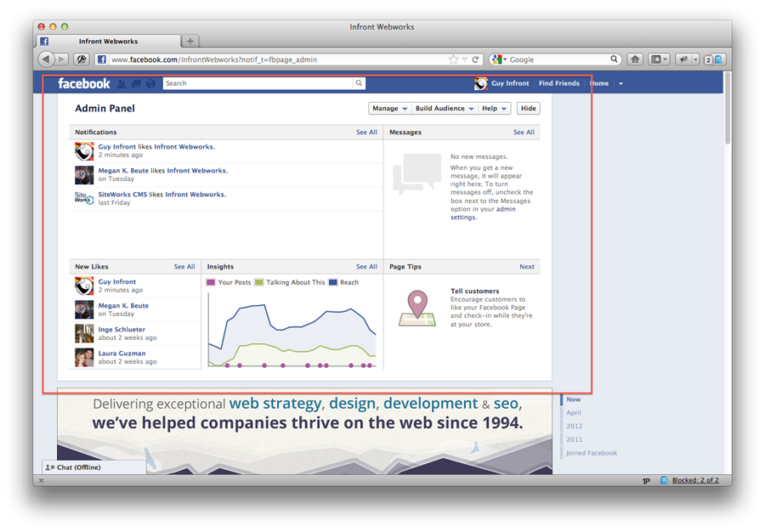Open the Facebook messages icon
765x532 pixels.
point(136,84)
